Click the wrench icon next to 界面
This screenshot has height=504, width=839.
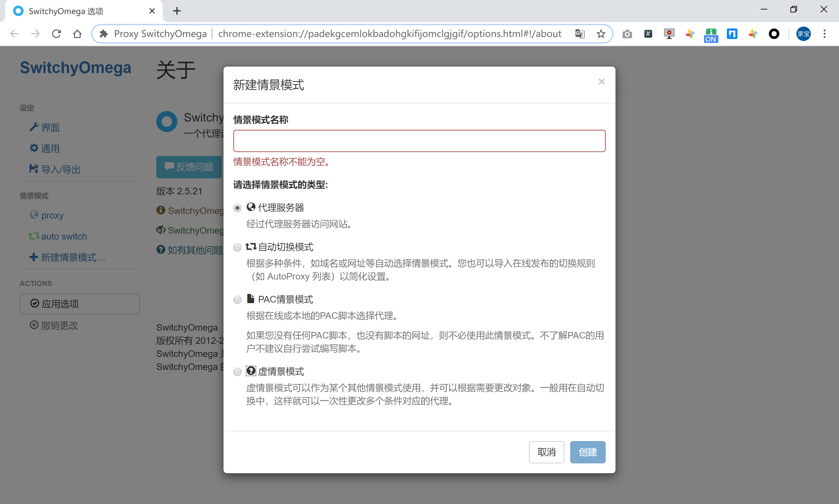[34, 127]
